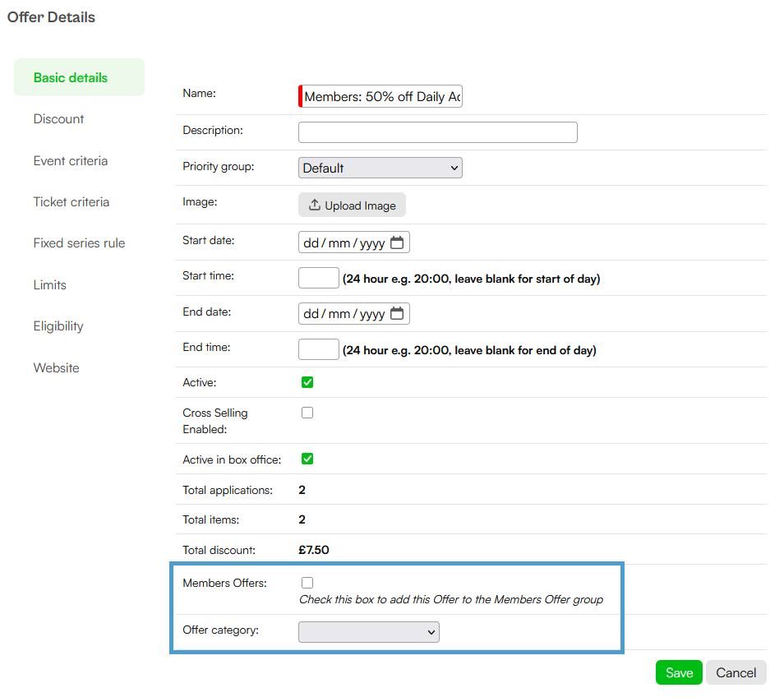
Task: Click the Start date field
Action: 354,242
